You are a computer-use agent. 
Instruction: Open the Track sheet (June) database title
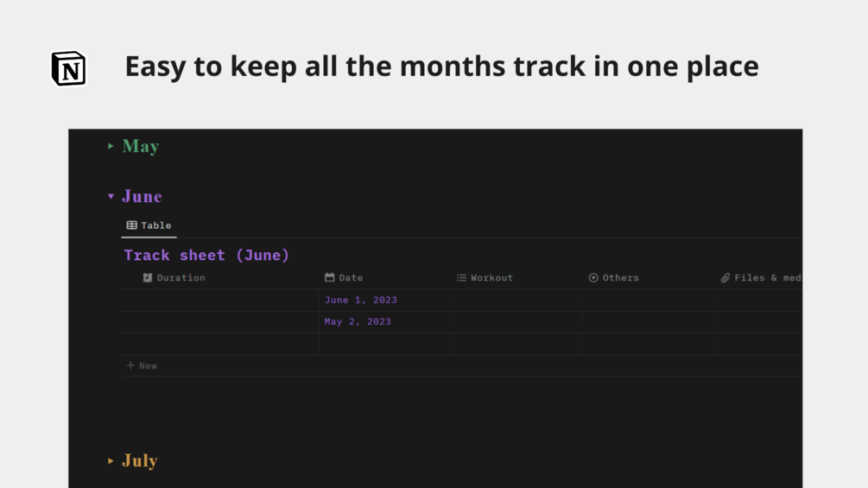point(206,256)
